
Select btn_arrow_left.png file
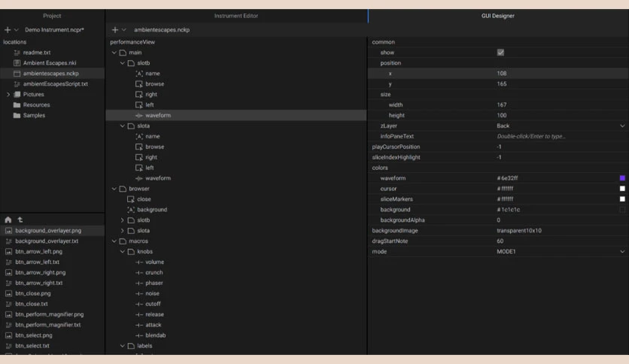click(x=39, y=251)
